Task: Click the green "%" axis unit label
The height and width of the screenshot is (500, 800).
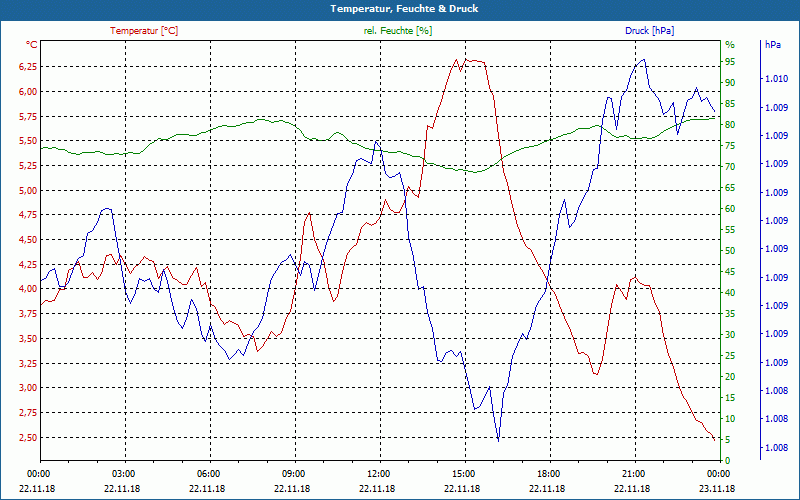Action: pyautogui.click(x=730, y=45)
